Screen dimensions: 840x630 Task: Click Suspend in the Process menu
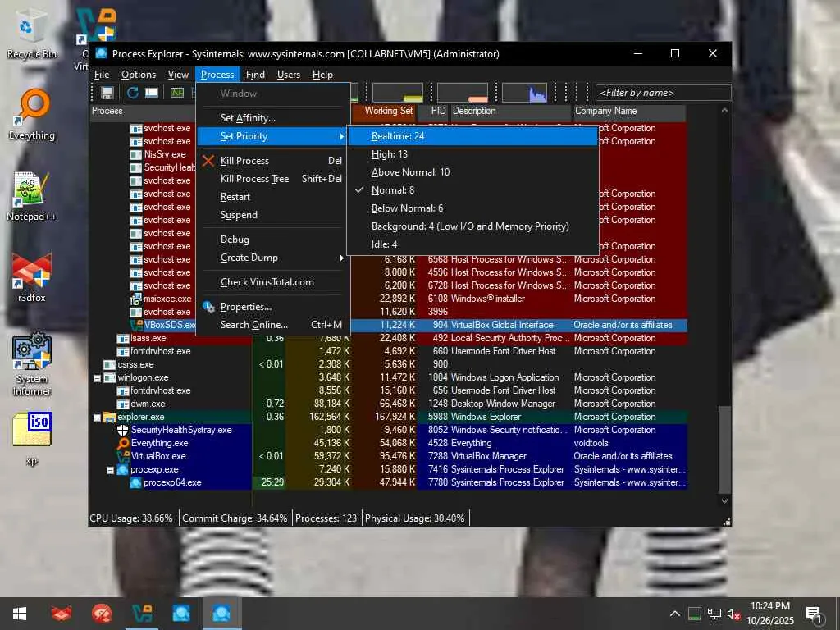(274, 215)
